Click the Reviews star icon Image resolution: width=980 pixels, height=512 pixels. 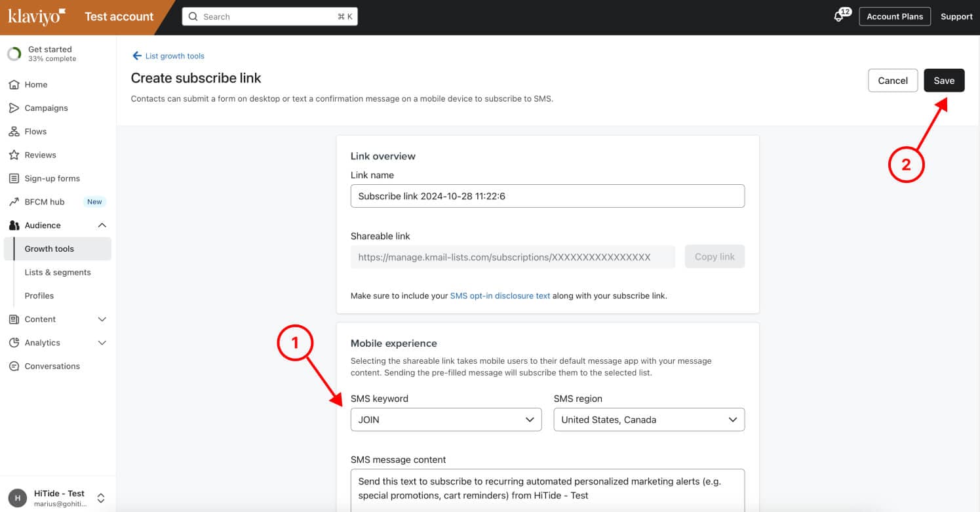coord(14,155)
